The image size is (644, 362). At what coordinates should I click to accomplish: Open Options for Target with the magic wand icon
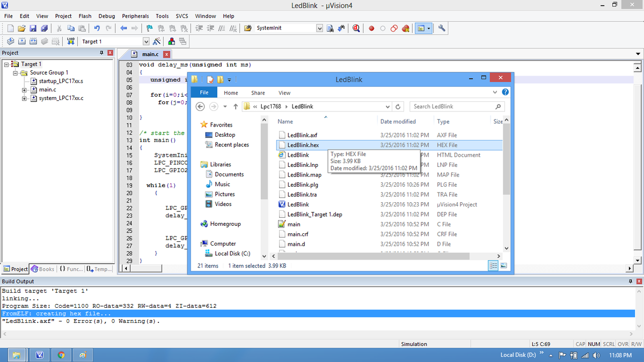pyautogui.click(x=157, y=41)
